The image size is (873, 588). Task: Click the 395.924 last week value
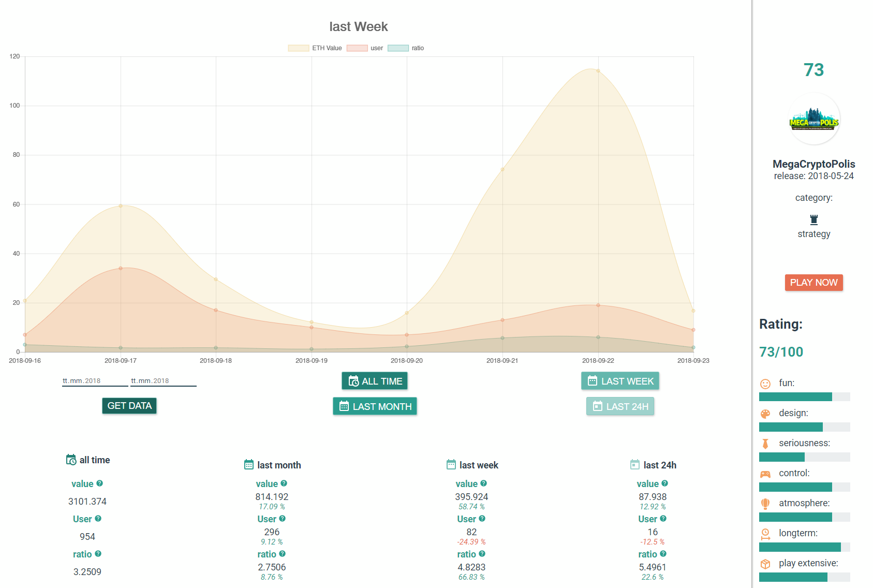[x=471, y=497]
